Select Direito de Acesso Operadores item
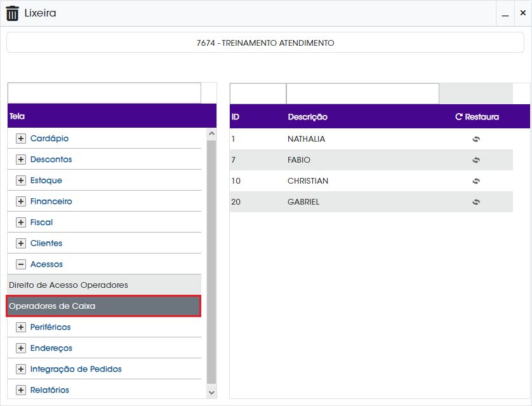 pyautogui.click(x=104, y=285)
